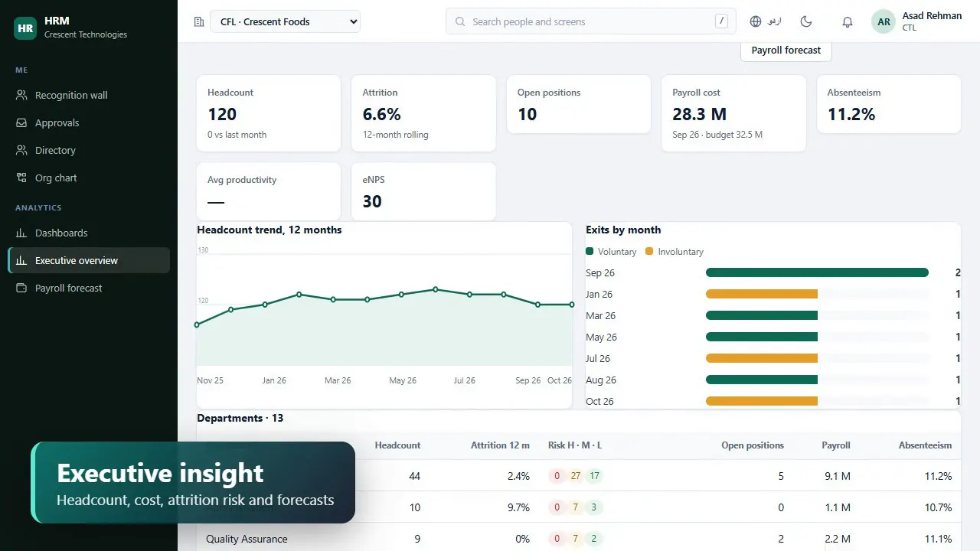The width and height of the screenshot is (980, 551).
Task: Click the Directory people icon
Action: (x=21, y=150)
